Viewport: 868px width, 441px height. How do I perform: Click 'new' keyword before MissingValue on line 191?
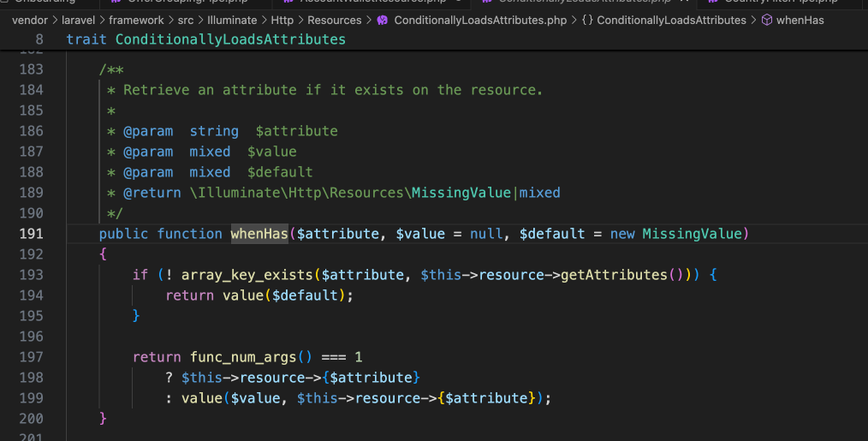coord(622,234)
